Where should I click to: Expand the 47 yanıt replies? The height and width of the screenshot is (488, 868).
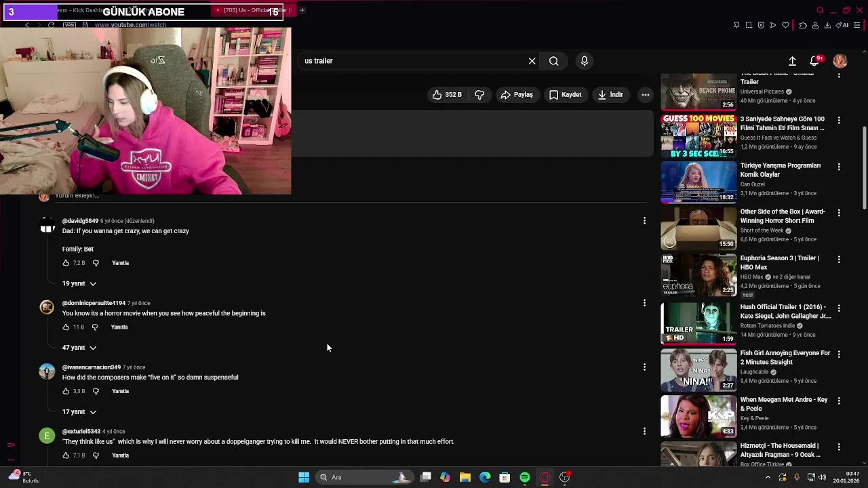coord(79,348)
